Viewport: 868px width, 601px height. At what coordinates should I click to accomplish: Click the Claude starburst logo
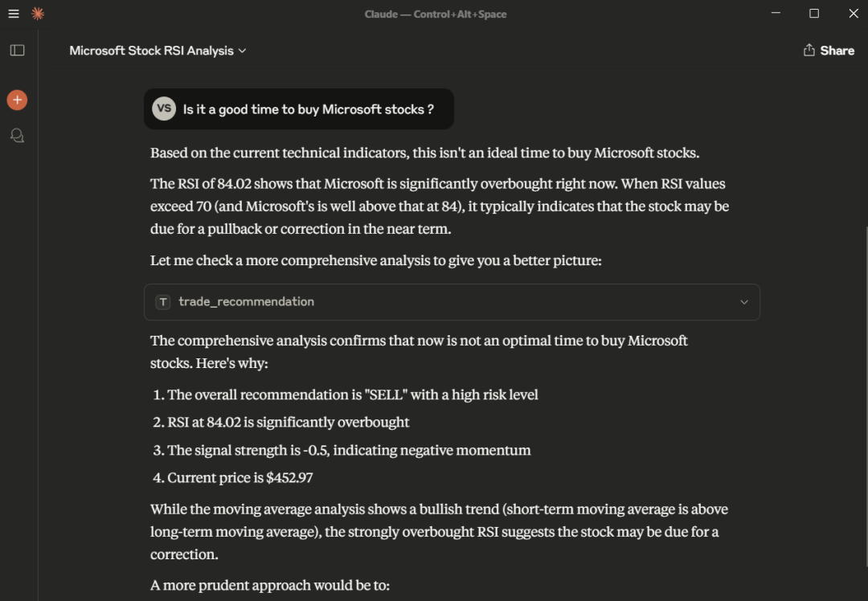[x=37, y=14]
